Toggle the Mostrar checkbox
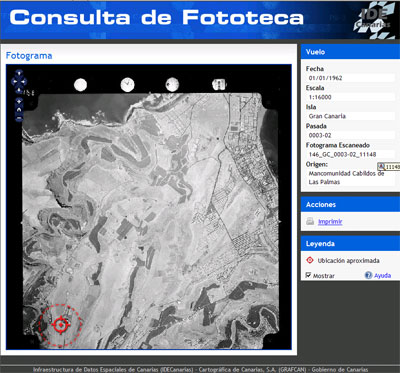 (x=308, y=275)
